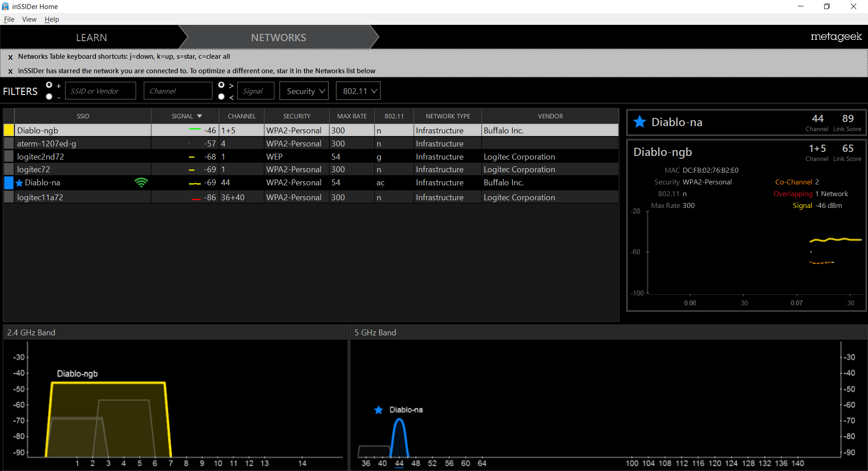The image size is (868, 471).
Task: Sort table by CHANNEL column header
Action: [242, 116]
